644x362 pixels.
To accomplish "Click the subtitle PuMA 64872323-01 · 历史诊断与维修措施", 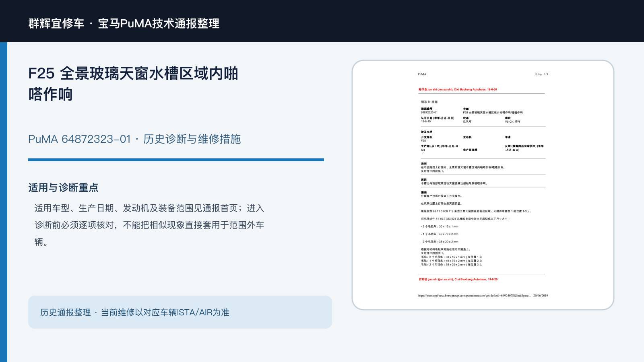I will tap(134, 139).
